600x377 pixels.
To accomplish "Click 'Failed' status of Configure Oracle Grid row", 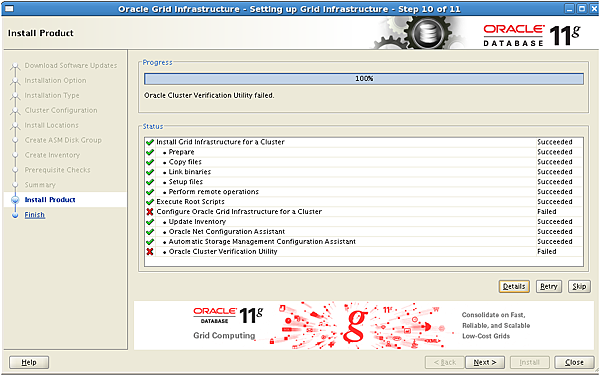I will pyautogui.click(x=547, y=212).
